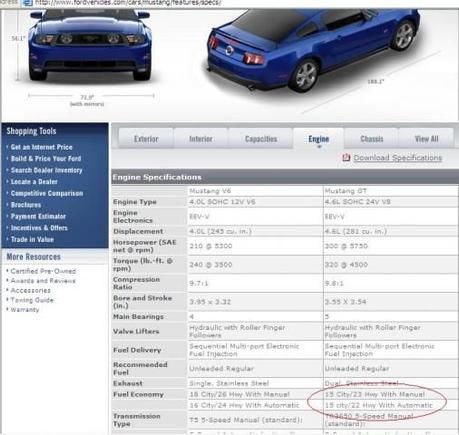
Task: Open the Download Specifications link
Action: click(x=398, y=158)
